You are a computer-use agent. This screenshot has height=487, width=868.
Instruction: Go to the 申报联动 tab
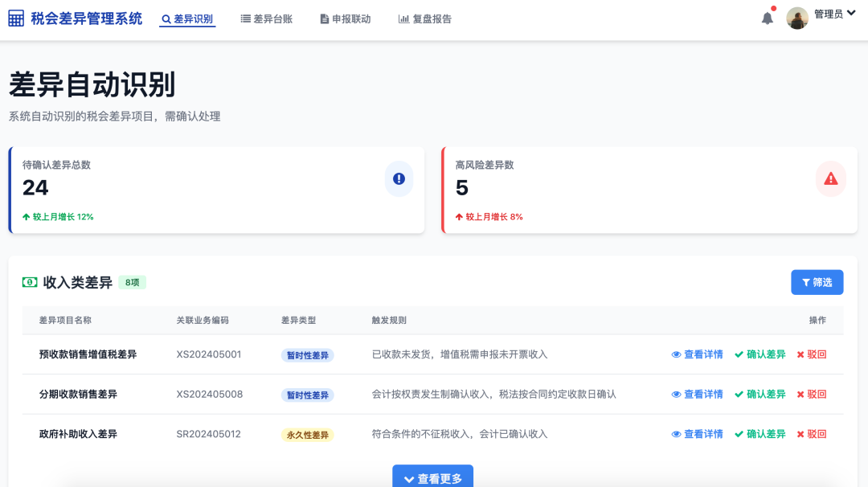click(x=346, y=18)
